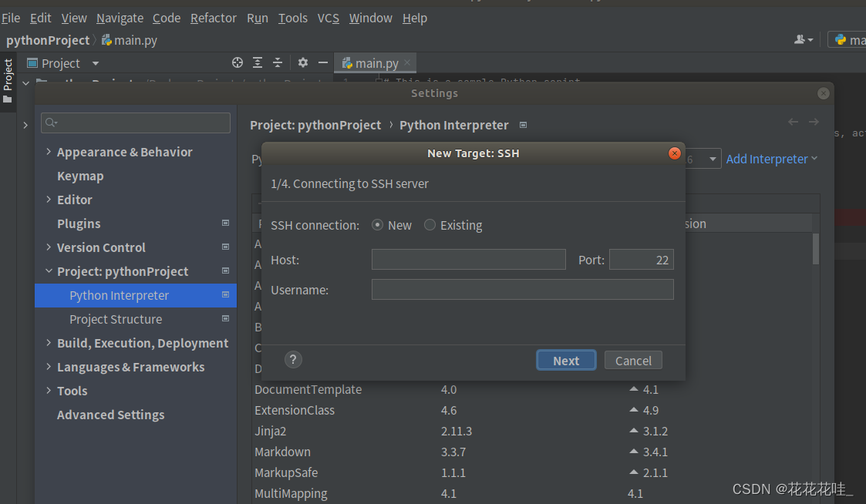Viewport: 866px width, 504px height.
Task: Open the Python interpreter dropdown
Action: pyautogui.click(x=713, y=159)
